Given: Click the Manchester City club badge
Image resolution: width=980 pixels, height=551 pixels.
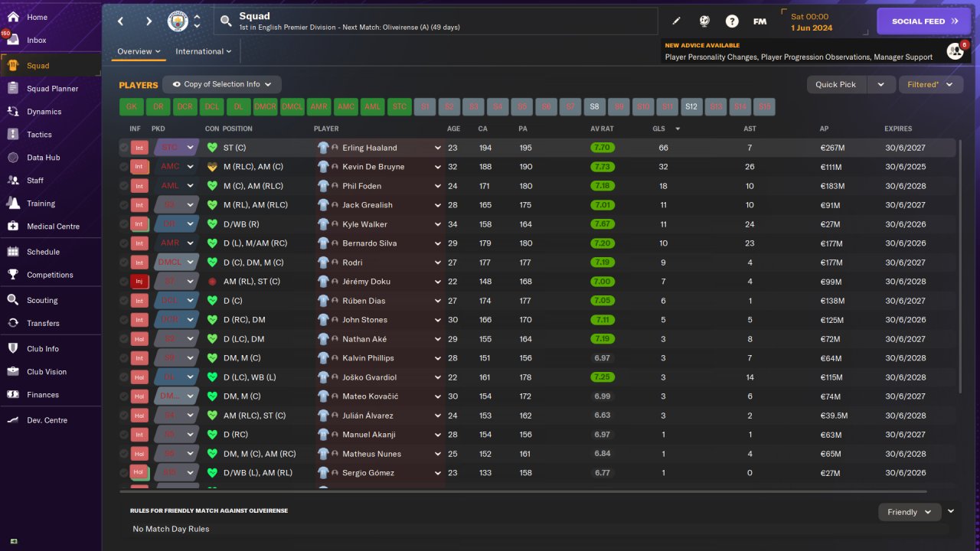Looking at the screenshot, I should tap(178, 21).
